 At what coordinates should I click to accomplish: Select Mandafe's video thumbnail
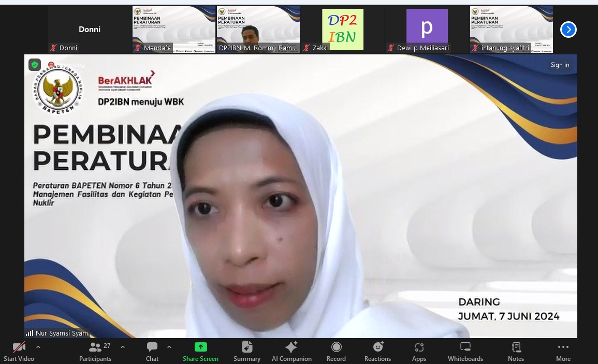point(174,30)
